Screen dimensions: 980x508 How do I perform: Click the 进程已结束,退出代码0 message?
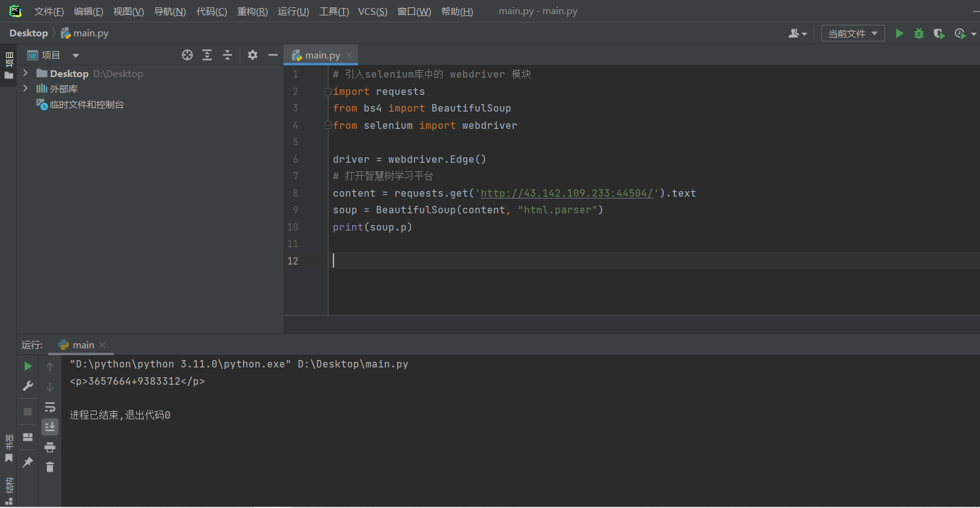tap(120, 415)
